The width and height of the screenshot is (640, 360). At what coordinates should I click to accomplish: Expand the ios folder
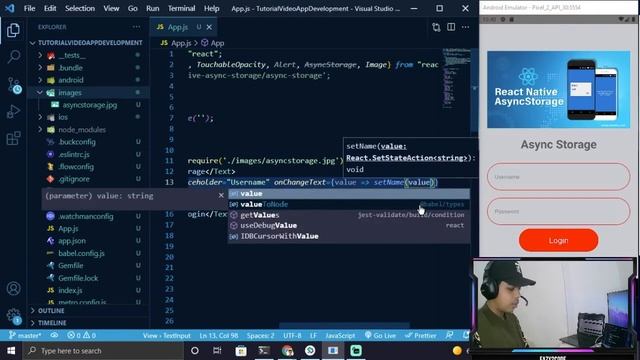coord(40,117)
